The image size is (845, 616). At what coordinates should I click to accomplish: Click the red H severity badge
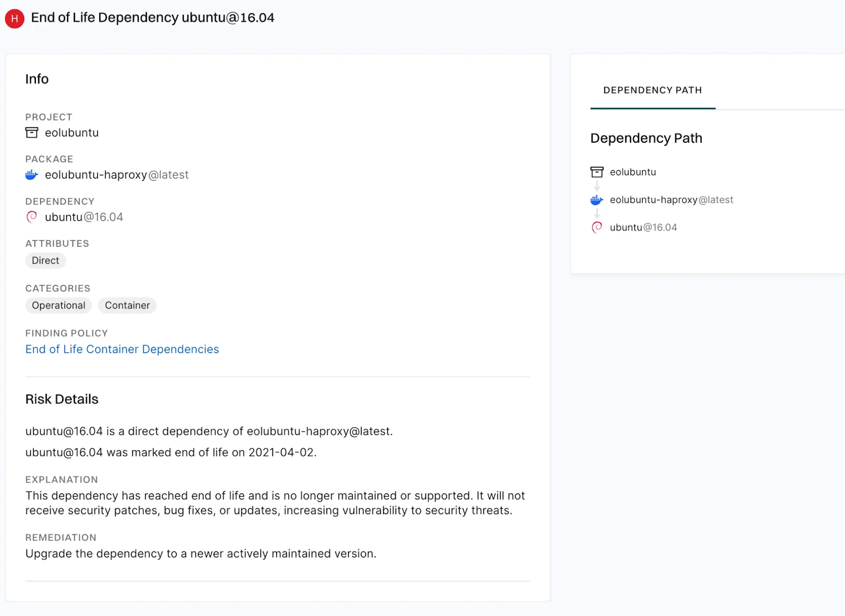point(15,18)
